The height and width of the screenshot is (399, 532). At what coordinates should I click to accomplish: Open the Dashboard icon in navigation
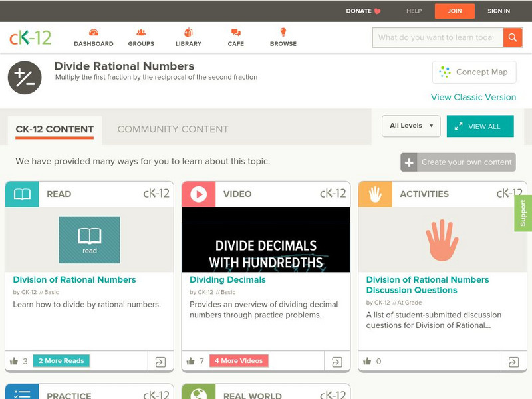click(x=94, y=33)
